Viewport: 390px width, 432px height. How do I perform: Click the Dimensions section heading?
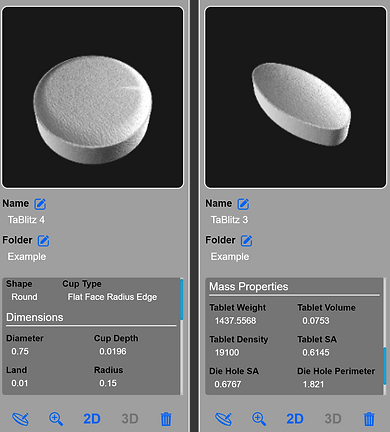click(35, 317)
